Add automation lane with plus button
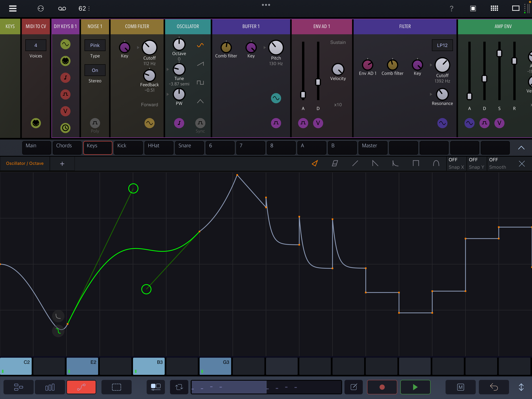 62,164
